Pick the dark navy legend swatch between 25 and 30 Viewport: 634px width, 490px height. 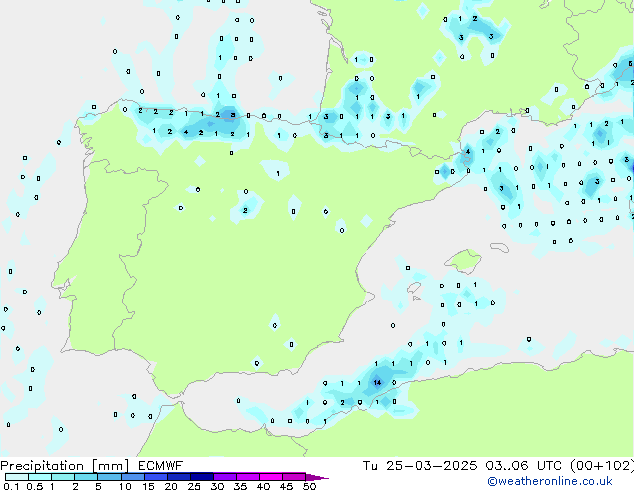click(x=202, y=477)
